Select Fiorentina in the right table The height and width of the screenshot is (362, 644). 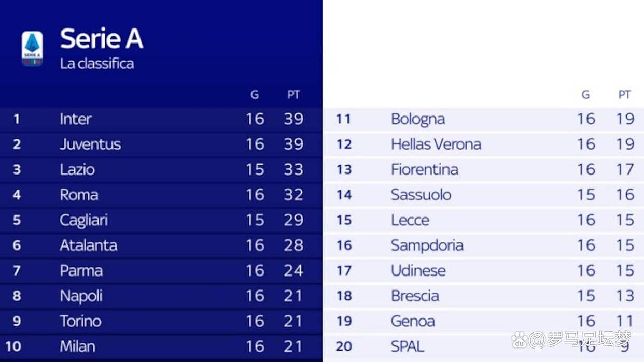tap(424, 170)
